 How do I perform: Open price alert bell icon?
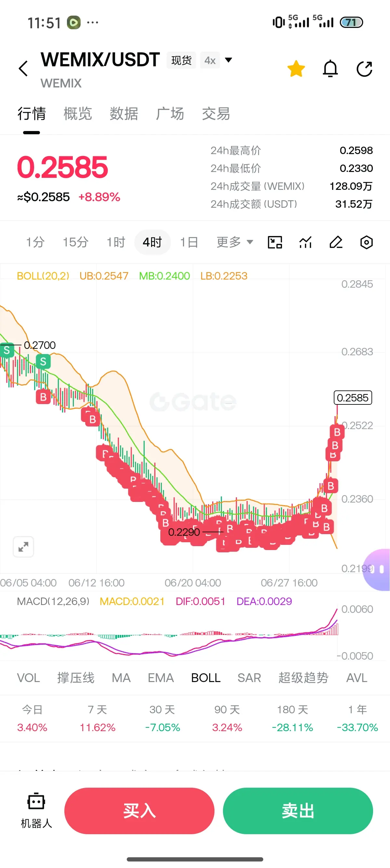(330, 69)
